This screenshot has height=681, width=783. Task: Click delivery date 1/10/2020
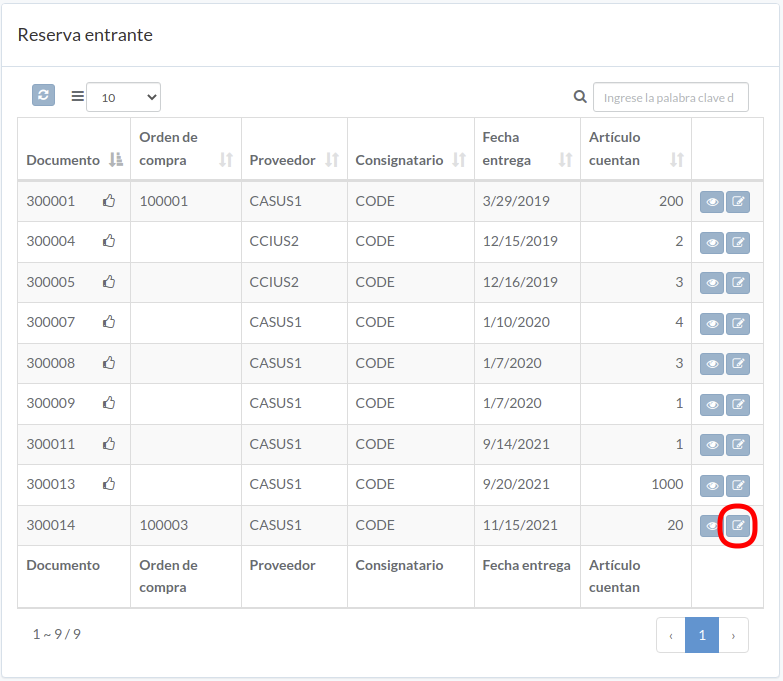point(516,322)
